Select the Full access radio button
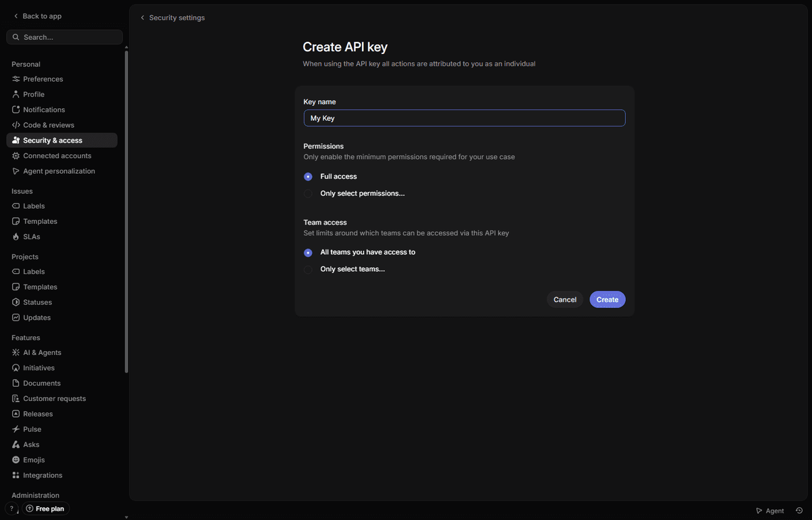Screen dimensions: 812x520 point(308,176)
